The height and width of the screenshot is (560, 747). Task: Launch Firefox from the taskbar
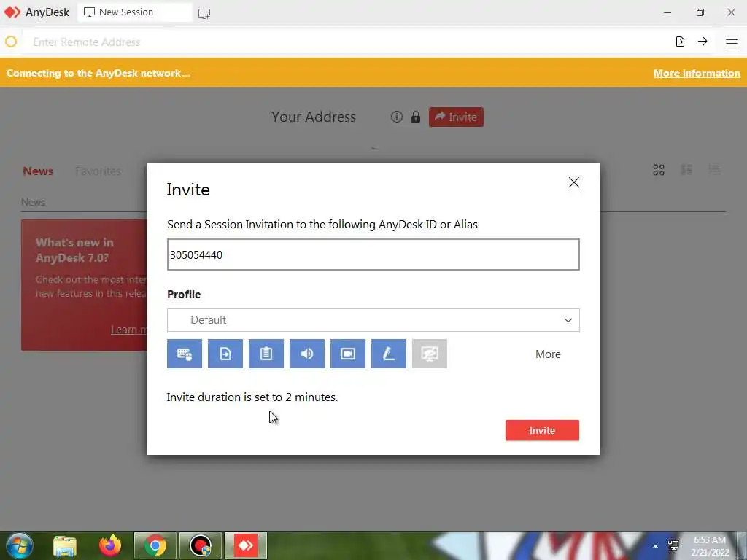click(x=110, y=545)
